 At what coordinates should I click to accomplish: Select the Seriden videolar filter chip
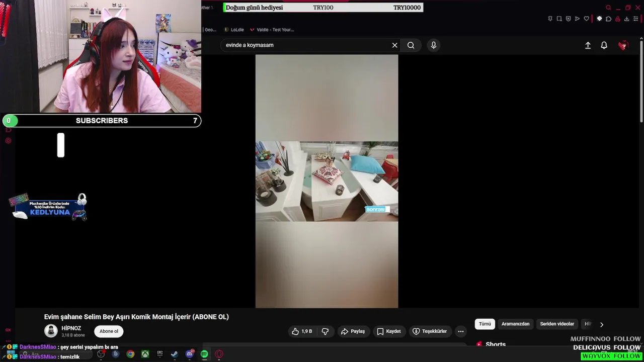[557, 324]
